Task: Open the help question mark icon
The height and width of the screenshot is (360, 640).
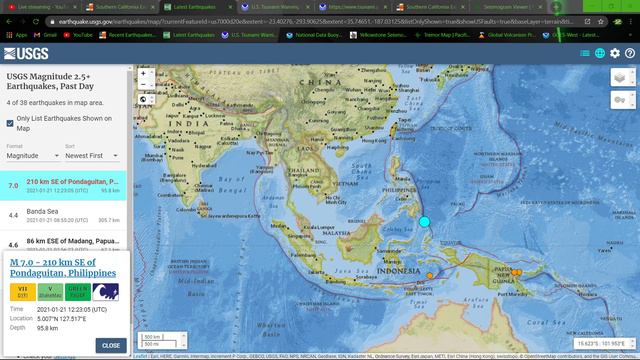Action: (630, 53)
